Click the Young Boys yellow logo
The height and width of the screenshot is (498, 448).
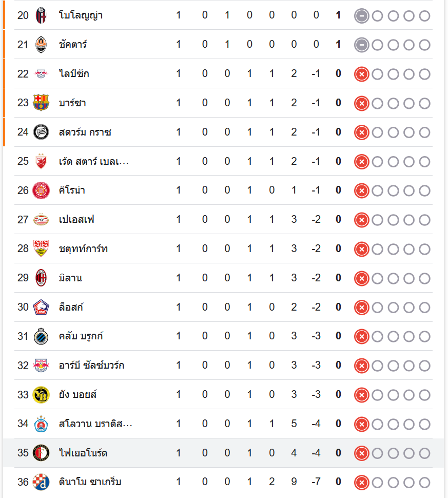41,395
